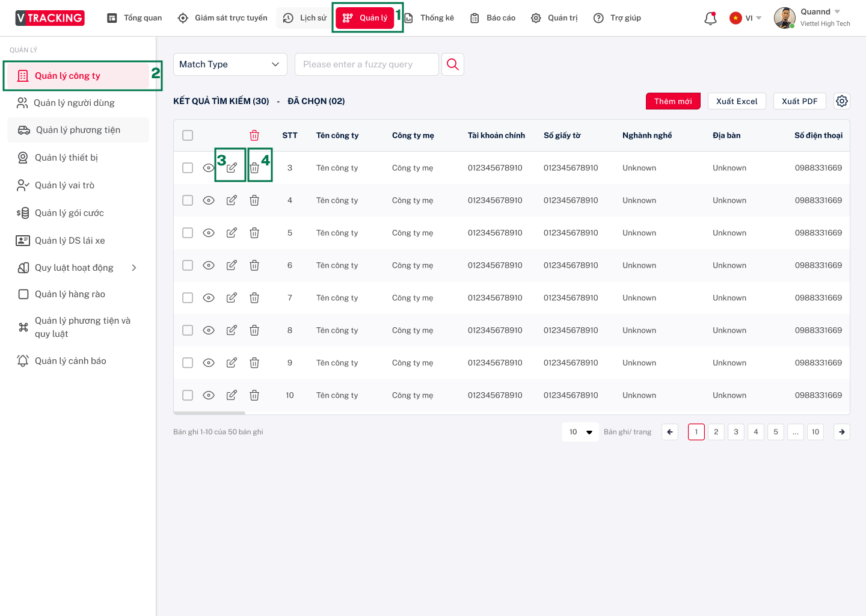Viewport: 866px width, 616px height.
Task: Open the Quannd user account menu
Action: pos(820,12)
